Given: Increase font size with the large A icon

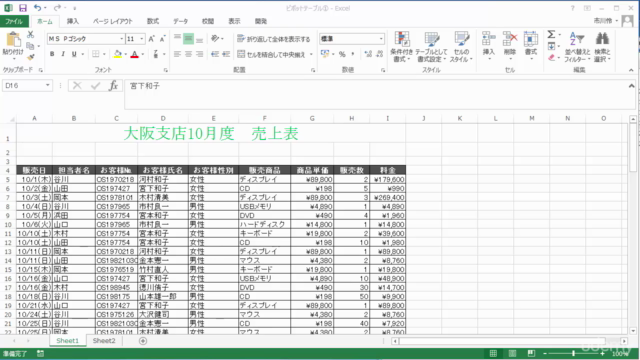Looking at the screenshot, I should tap(151, 39).
